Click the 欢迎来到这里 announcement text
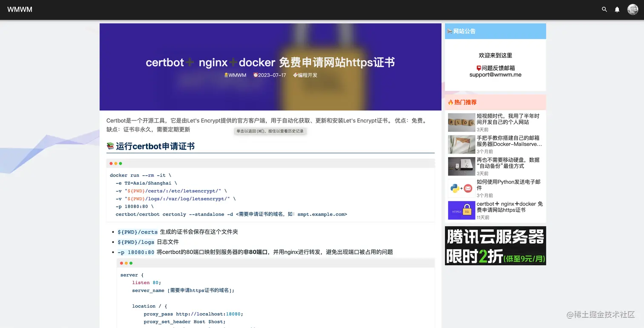644x328 pixels. pyautogui.click(x=495, y=55)
